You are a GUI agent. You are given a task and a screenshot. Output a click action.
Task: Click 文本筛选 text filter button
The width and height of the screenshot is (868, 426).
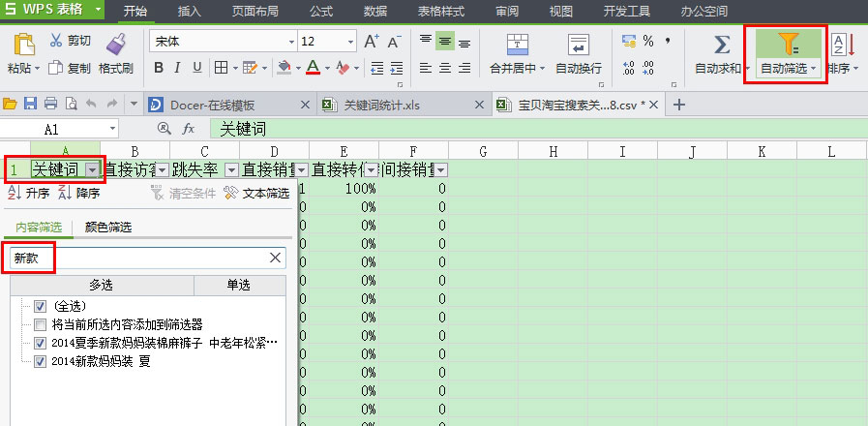click(x=256, y=194)
